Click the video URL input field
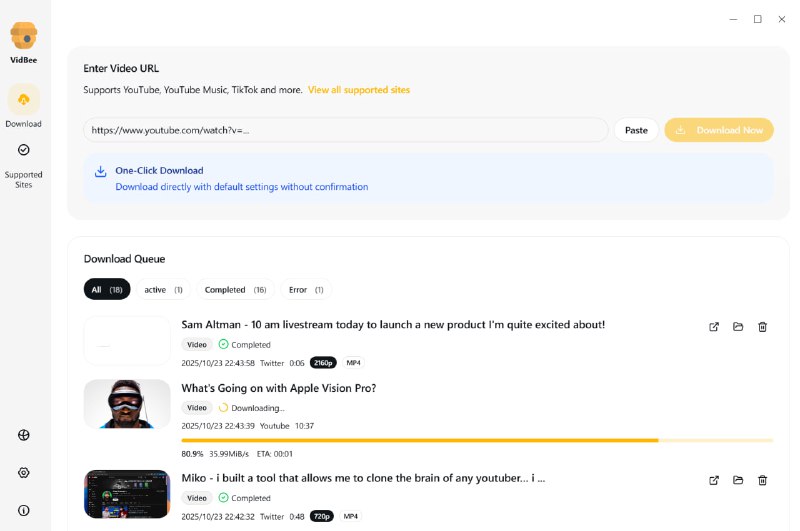The image size is (800, 531). click(x=345, y=130)
